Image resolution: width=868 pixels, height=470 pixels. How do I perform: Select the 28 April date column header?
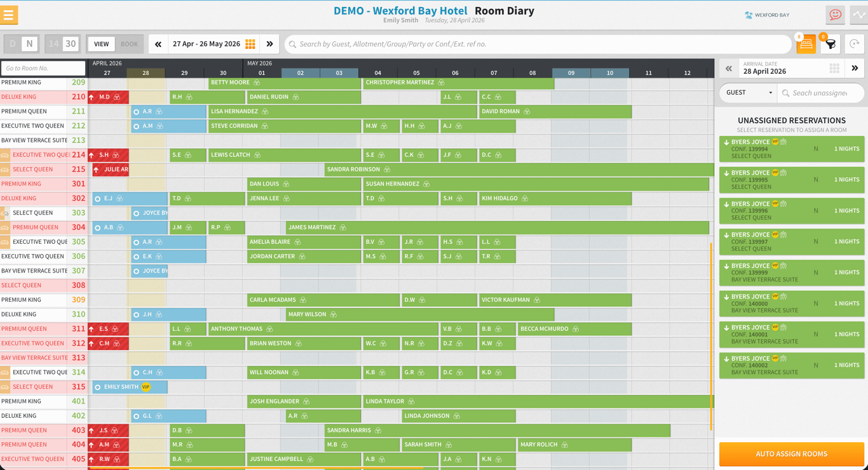pyautogui.click(x=146, y=73)
